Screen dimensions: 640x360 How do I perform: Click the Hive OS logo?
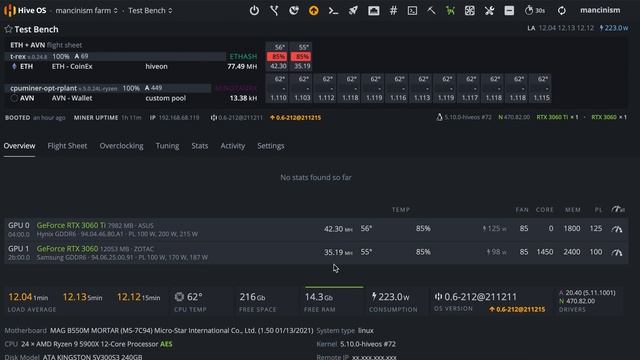pos(25,10)
